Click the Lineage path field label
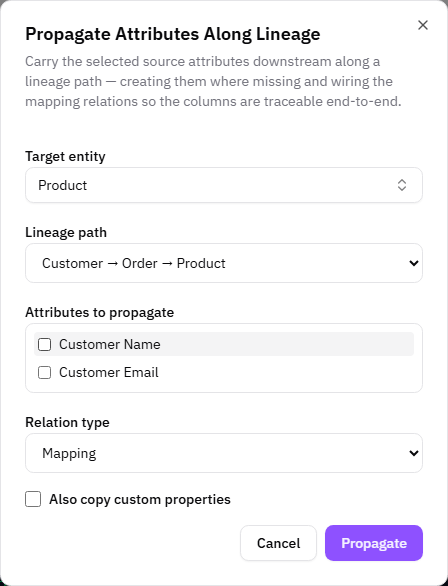 tap(66, 232)
